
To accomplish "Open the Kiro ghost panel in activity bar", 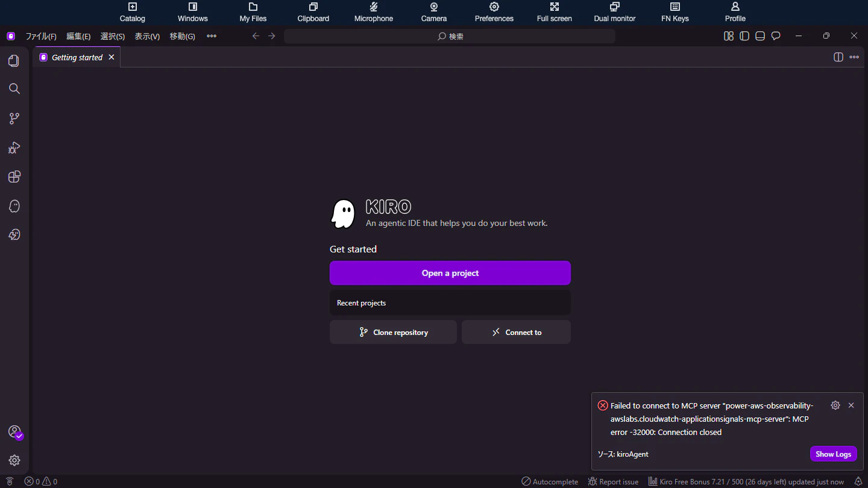I will point(14,206).
